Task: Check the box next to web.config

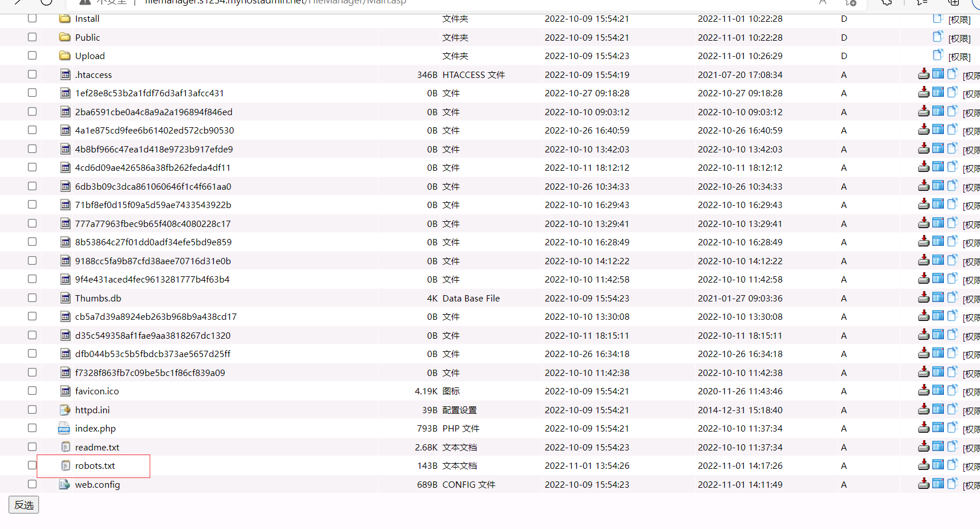Action: click(x=32, y=484)
